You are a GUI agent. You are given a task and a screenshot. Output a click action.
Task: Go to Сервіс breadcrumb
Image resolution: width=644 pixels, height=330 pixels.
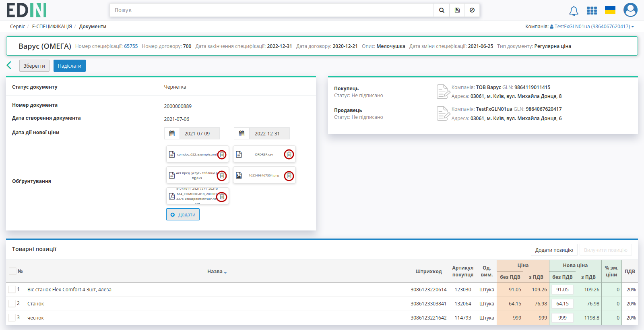click(17, 27)
